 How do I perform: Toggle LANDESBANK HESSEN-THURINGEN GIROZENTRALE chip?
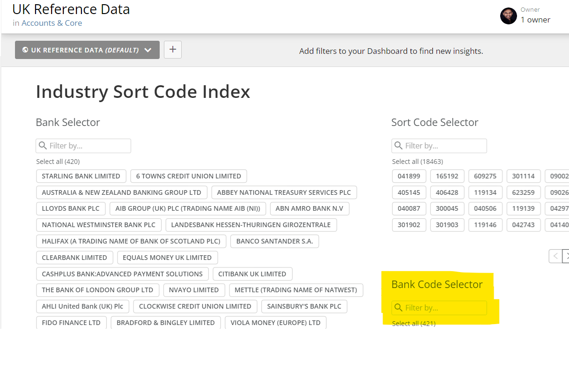tap(251, 225)
